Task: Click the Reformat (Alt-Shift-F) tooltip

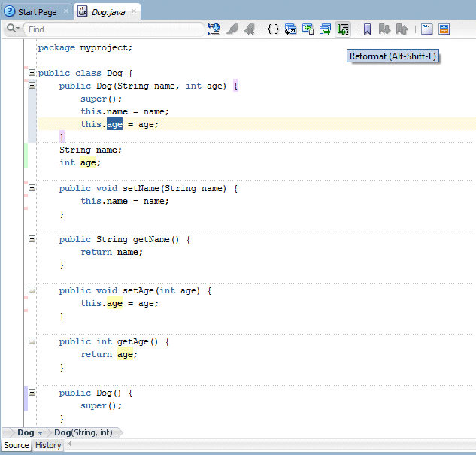Action: coord(393,56)
